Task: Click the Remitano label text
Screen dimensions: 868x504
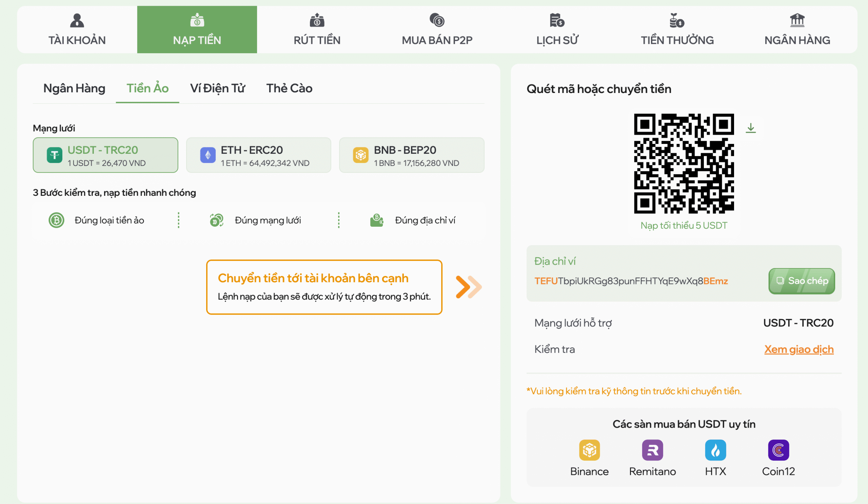Action: point(652,471)
